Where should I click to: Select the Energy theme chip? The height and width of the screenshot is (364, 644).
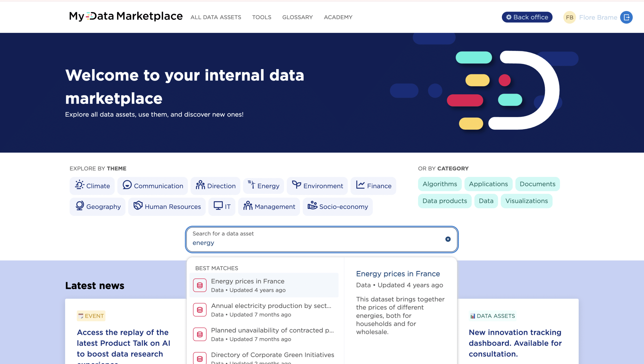coord(263,186)
